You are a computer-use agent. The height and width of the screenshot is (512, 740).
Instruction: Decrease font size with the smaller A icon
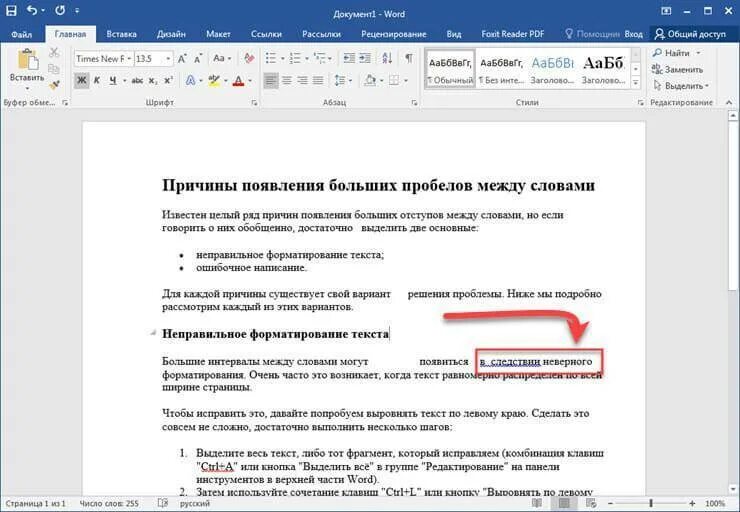198,59
